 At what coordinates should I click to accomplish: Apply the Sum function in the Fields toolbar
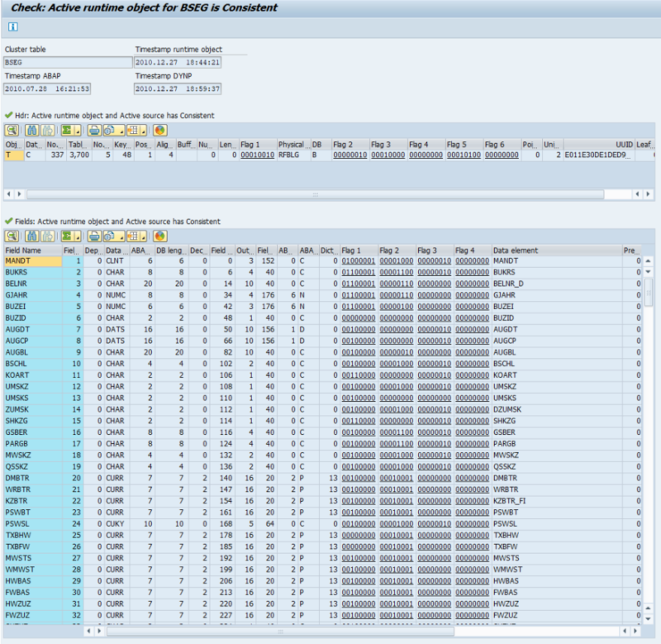pos(64,237)
